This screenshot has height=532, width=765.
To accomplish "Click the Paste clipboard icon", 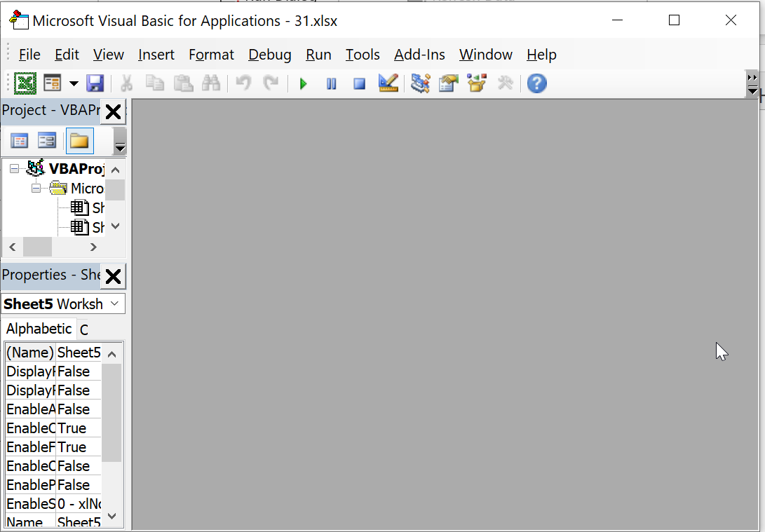I will (x=184, y=83).
